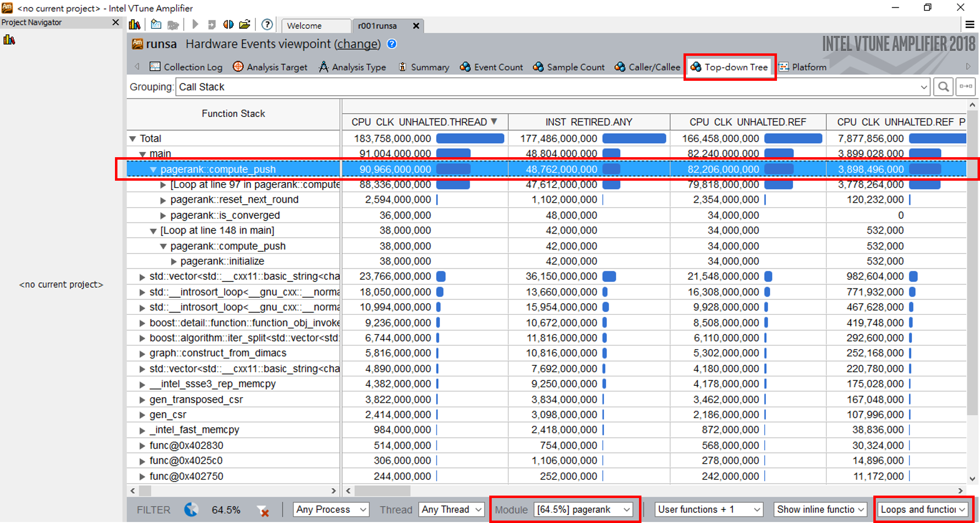Viewport: 980px width, 523px height.
Task: Click the Open Result folder icon
Action: click(x=245, y=24)
